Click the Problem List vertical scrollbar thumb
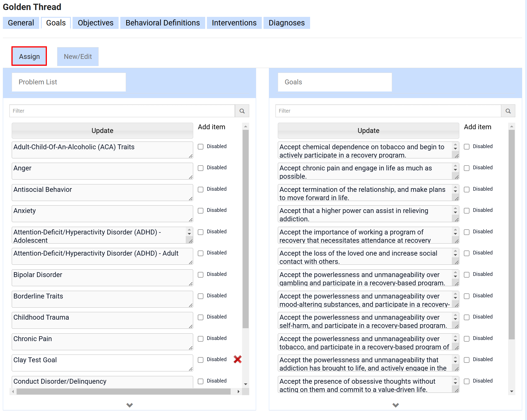 tap(245, 229)
